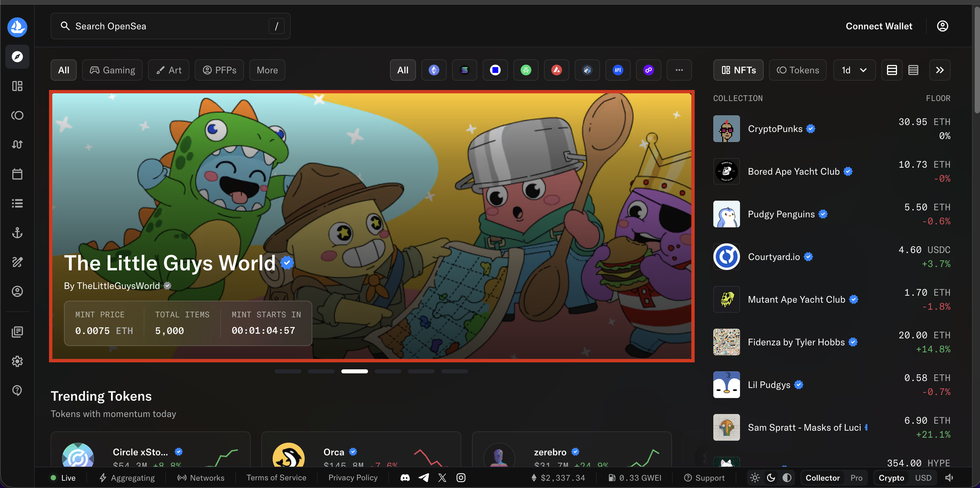Open the anchor rewards icon in sidebar

[17, 232]
